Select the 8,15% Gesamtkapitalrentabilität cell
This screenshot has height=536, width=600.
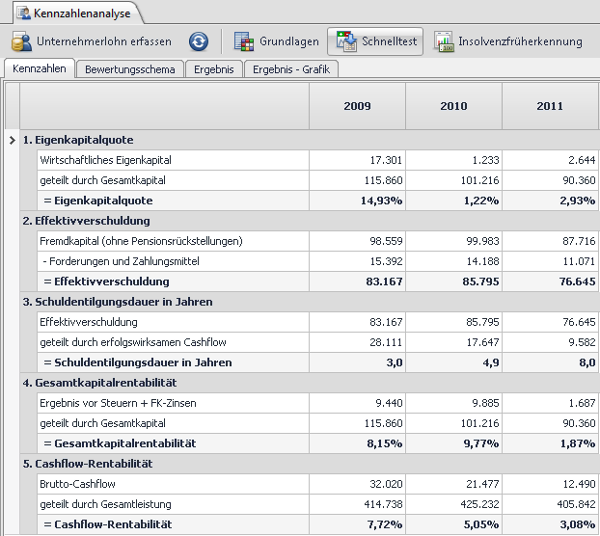(357, 443)
